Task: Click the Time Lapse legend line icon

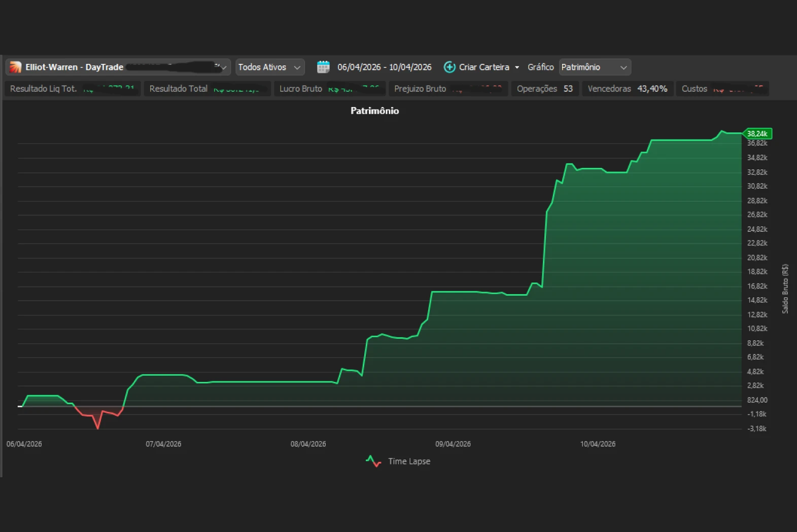Action: point(373,462)
